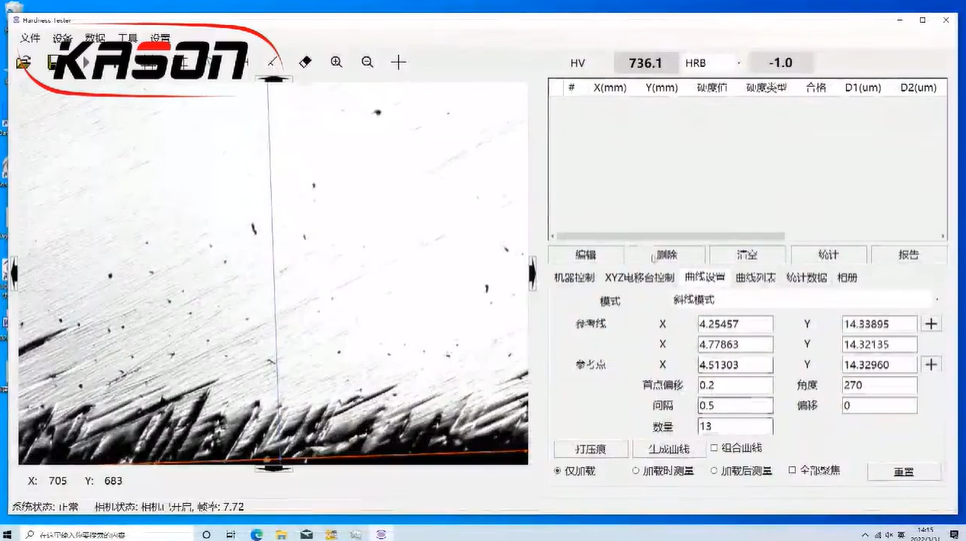Viewport: 966px width, 541px height.
Task: Launch Microsoft Edge from the taskbar
Action: pos(256,534)
